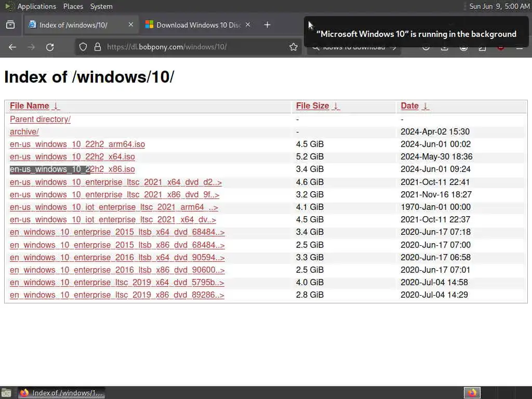Open the archive/ folder link

pos(24,131)
